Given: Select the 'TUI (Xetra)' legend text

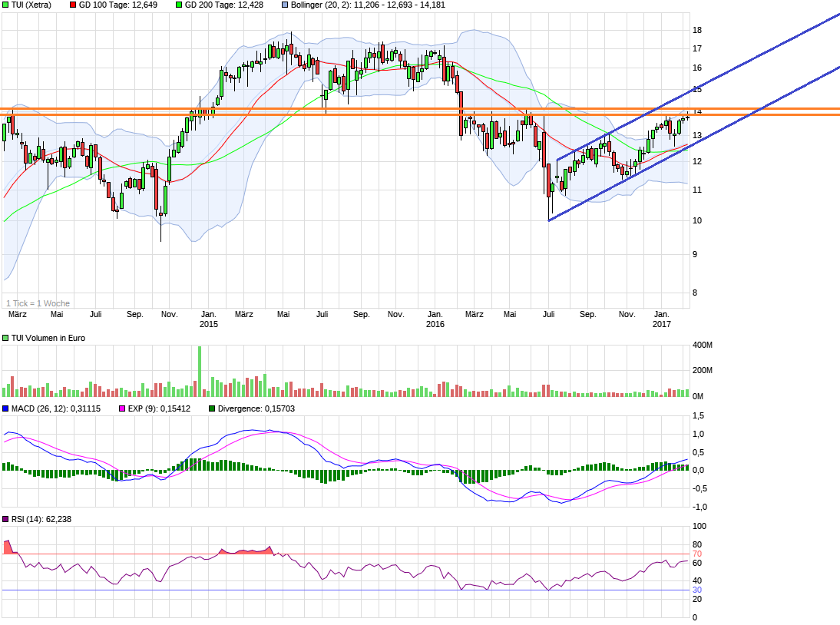Looking at the screenshot, I should (x=31, y=5).
